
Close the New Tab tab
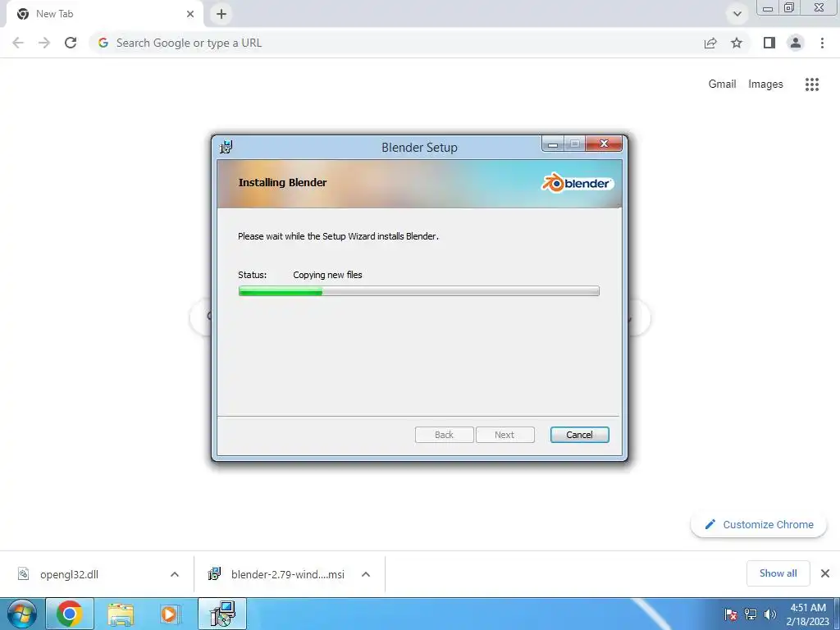pyautogui.click(x=190, y=14)
